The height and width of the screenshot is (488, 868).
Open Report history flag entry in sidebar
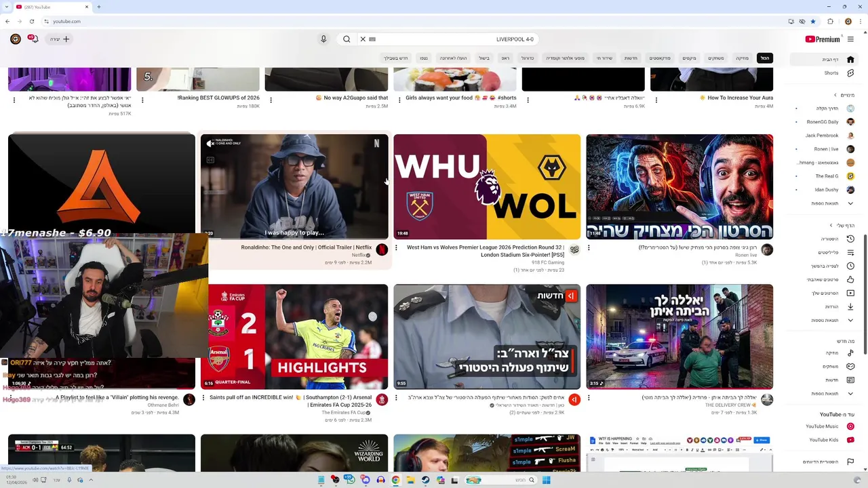pyautogui.click(x=824, y=462)
